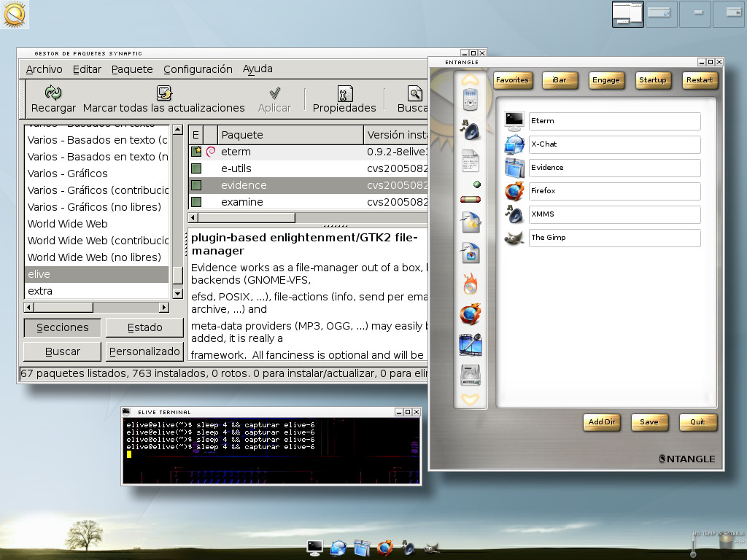The image size is (747, 560).
Task: Launch the Gimp from the desktop dock
Action: click(431, 548)
